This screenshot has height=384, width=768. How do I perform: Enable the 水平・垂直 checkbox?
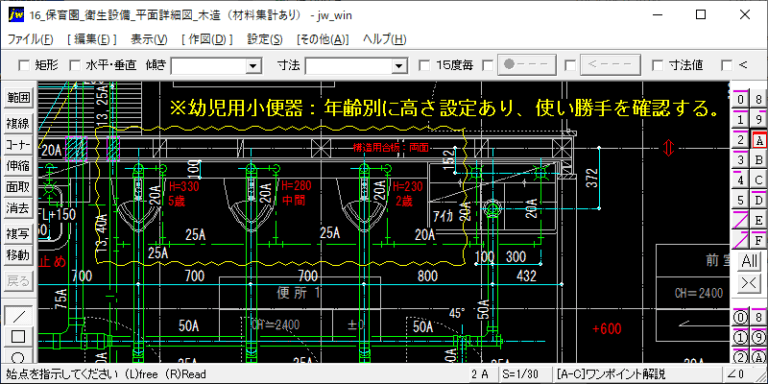74,65
